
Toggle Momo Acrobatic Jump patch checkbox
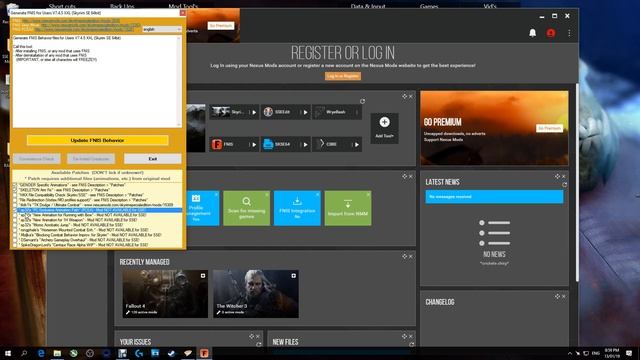pyautogui.click(x=15, y=225)
